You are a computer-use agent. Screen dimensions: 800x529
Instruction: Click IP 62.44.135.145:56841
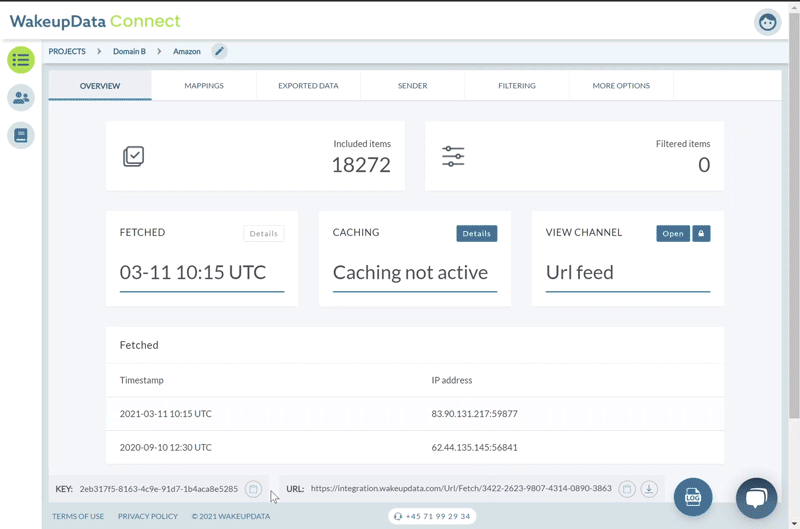pos(474,447)
